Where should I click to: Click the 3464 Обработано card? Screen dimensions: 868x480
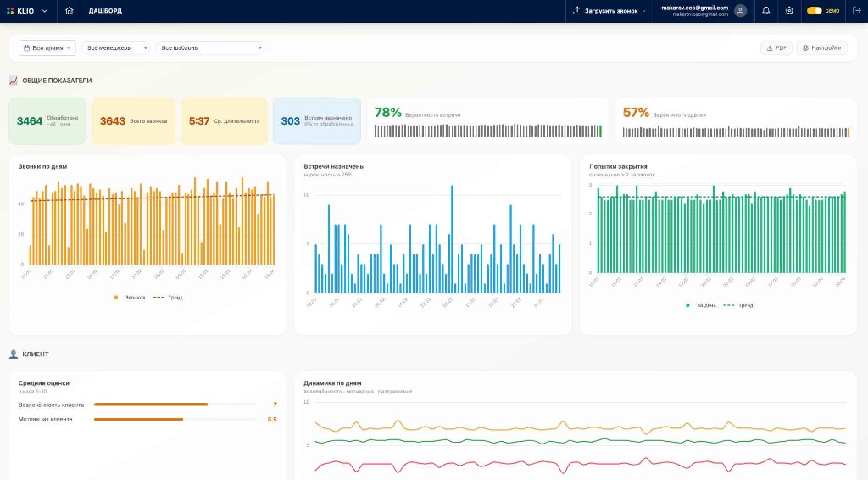[x=47, y=121]
